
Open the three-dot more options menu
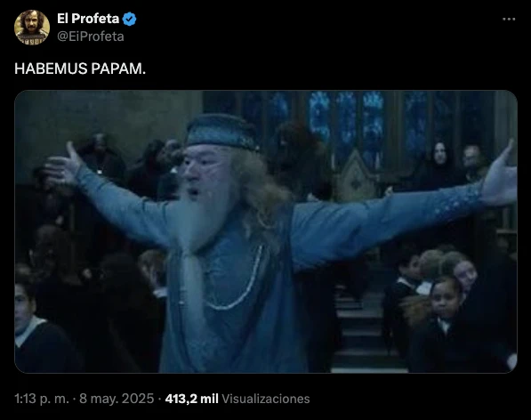pyautogui.click(x=509, y=20)
